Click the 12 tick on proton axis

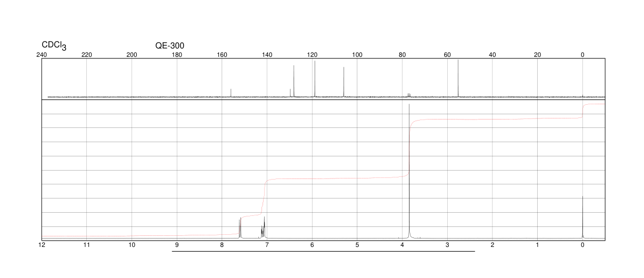(x=42, y=245)
